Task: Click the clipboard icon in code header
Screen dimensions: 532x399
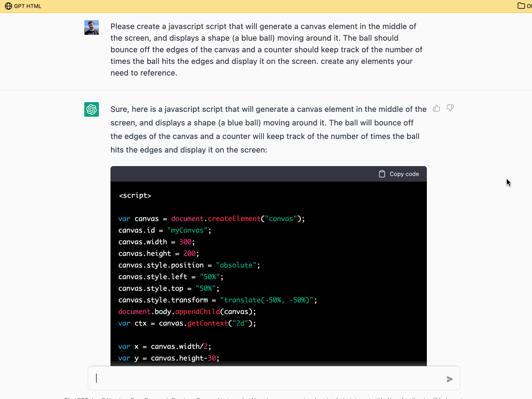Action: click(382, 174)
